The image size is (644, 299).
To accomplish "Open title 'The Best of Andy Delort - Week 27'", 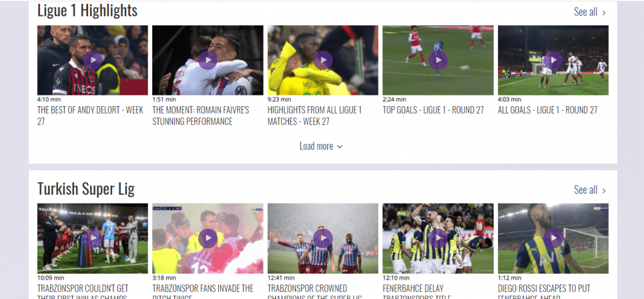I will point(91,116).
